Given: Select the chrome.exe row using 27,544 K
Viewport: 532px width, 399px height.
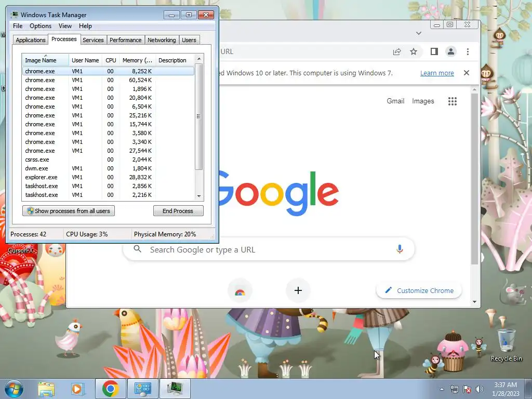Looking at the screenshot, I should coord(109,151).
